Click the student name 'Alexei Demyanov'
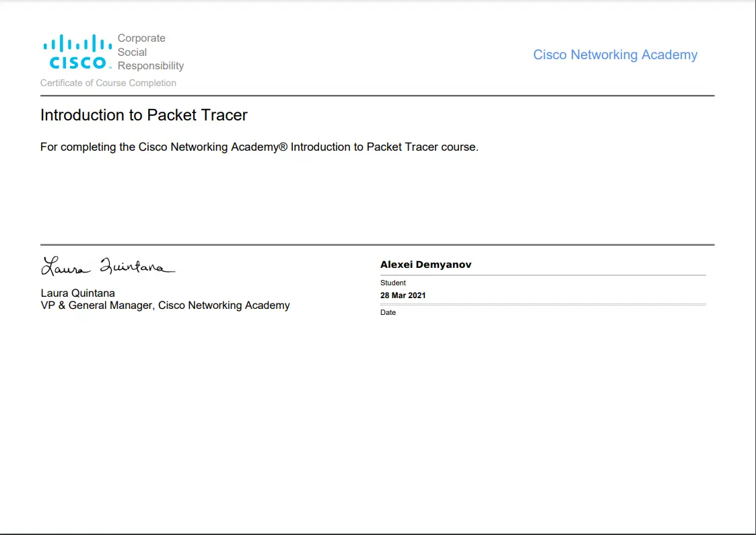This screenshot has height=535, width=756. [x=425, y=264]
